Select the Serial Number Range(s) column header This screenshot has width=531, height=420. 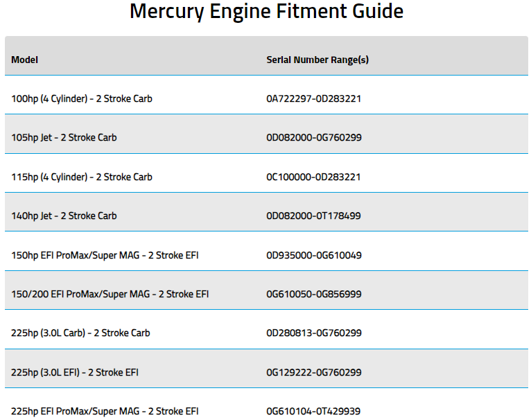(317, 60)
